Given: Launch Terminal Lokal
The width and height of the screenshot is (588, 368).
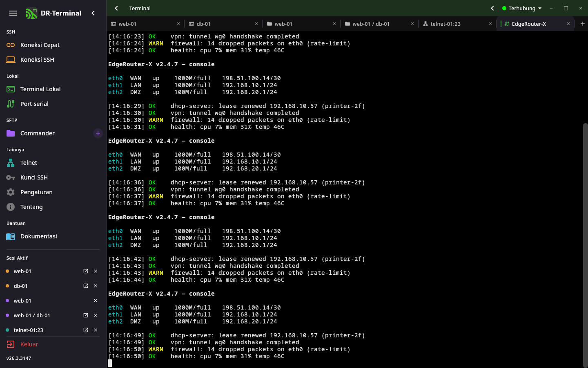Looking at the screenshot, I should click(x=53, y=89).
